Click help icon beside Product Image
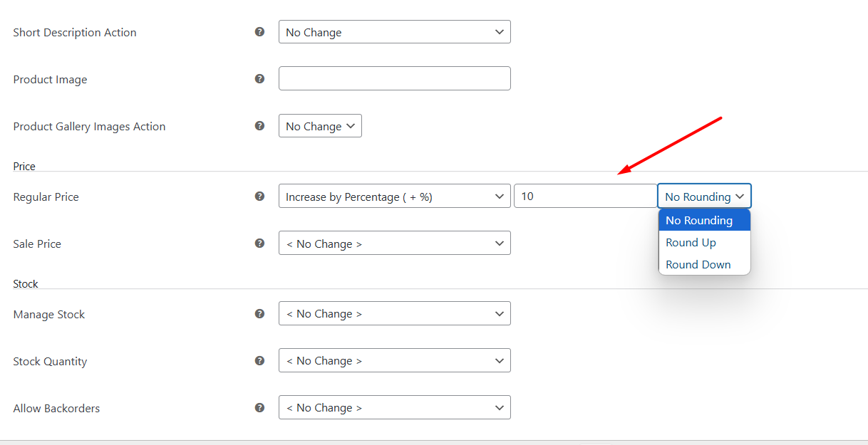This screenshot has height=445, width=868. (260, 79)
